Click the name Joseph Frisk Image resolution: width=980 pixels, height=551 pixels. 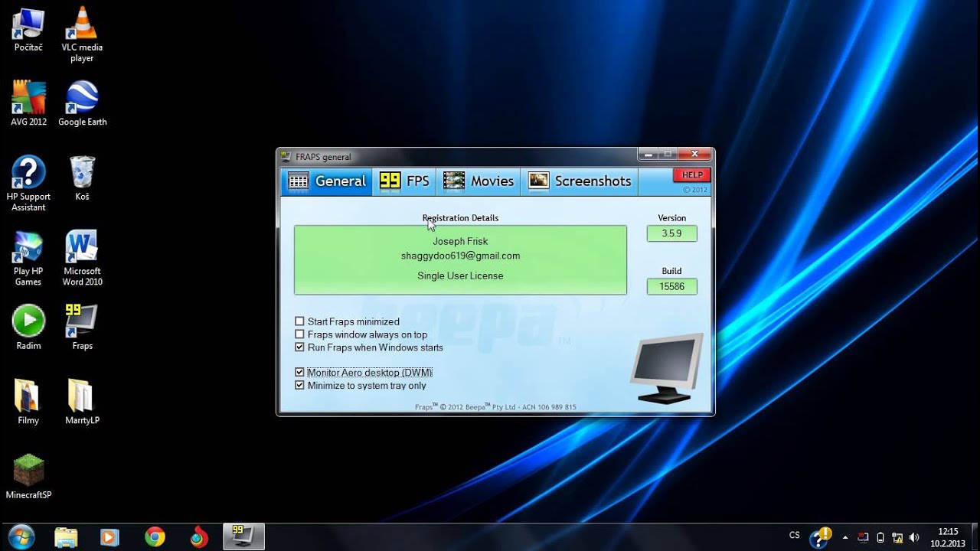coord(460,241)
